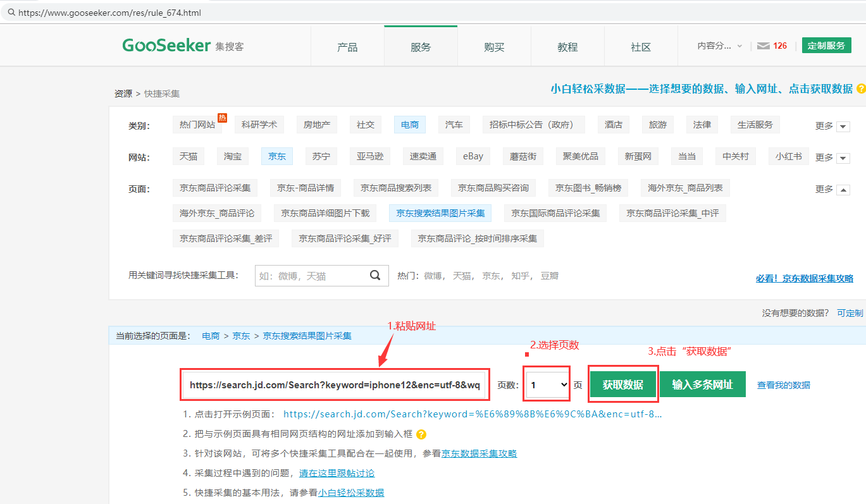Select the 生活服务 category

(755, 125)
